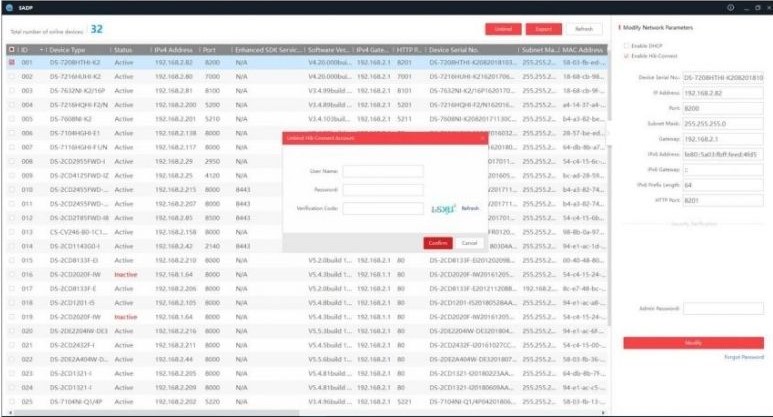
Task: Close the Unbind Hik-Connect Account dialog
Action: 483,139
